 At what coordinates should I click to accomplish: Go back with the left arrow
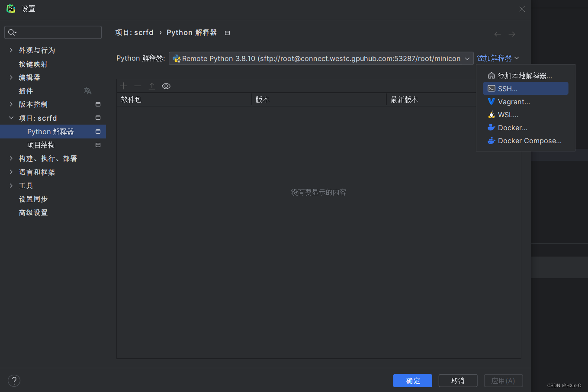(x=498, y=34)
